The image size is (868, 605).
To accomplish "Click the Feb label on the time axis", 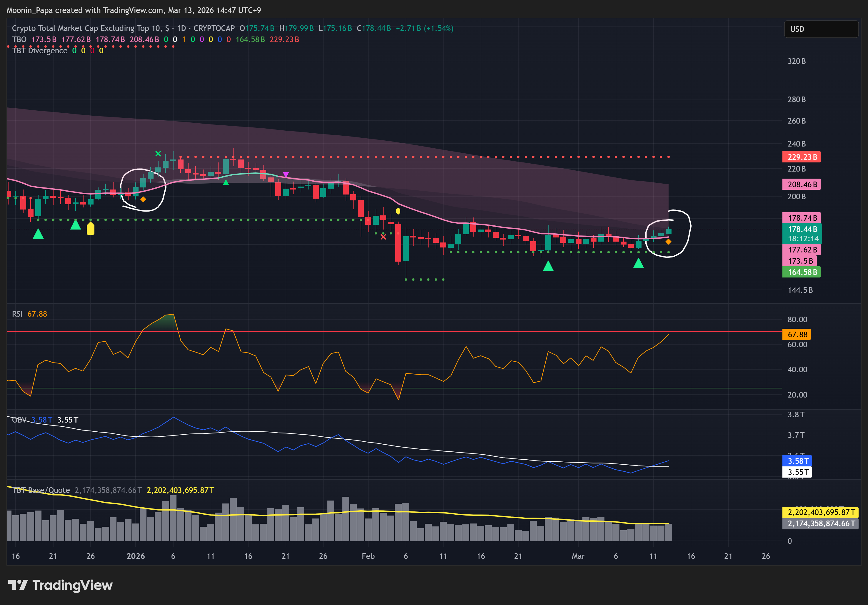I will pos(368,556).
